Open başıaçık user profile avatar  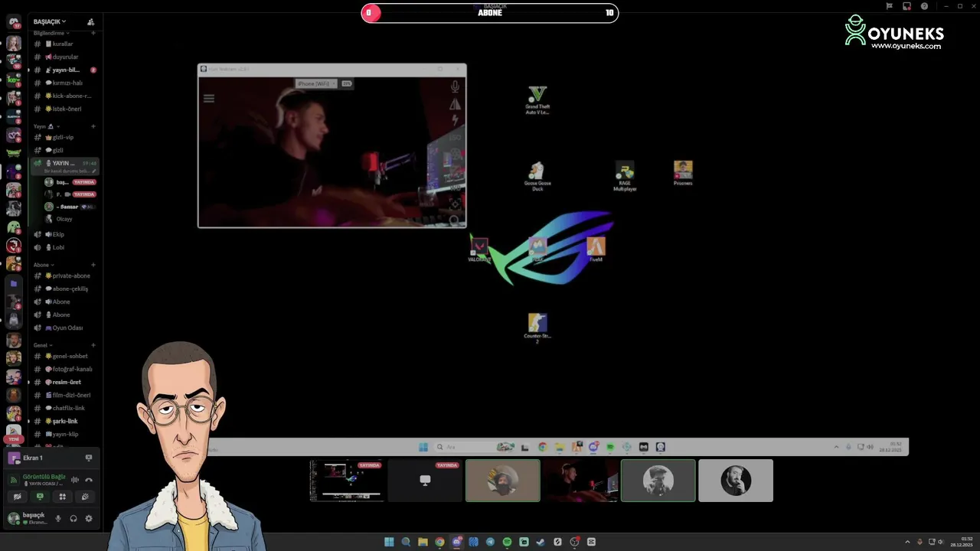pos(13,518)
